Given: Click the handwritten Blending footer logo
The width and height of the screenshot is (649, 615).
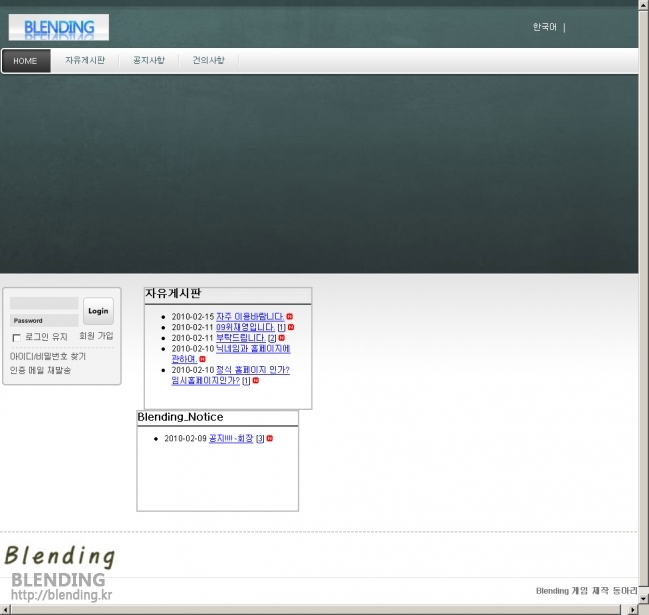Looking at the screenshot, I should pyautogui.click(x=60, y=555).
